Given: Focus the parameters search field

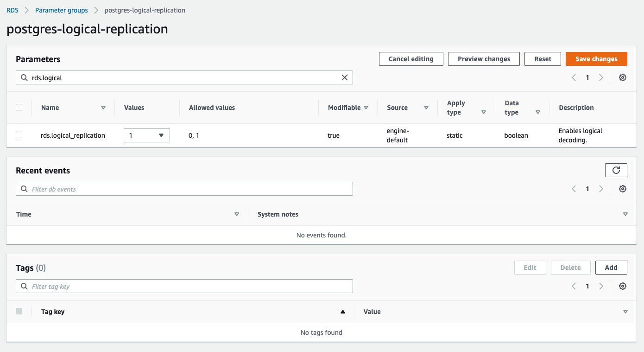Looking at the screenshot, I should [184, 77].
